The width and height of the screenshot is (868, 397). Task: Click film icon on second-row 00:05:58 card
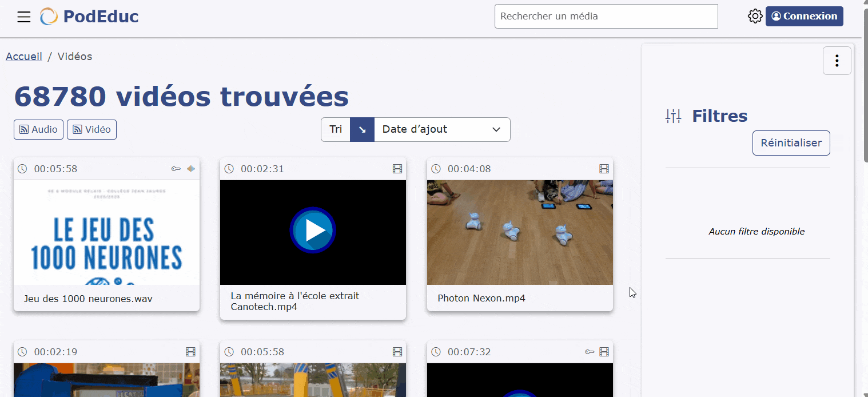point(397,352)
